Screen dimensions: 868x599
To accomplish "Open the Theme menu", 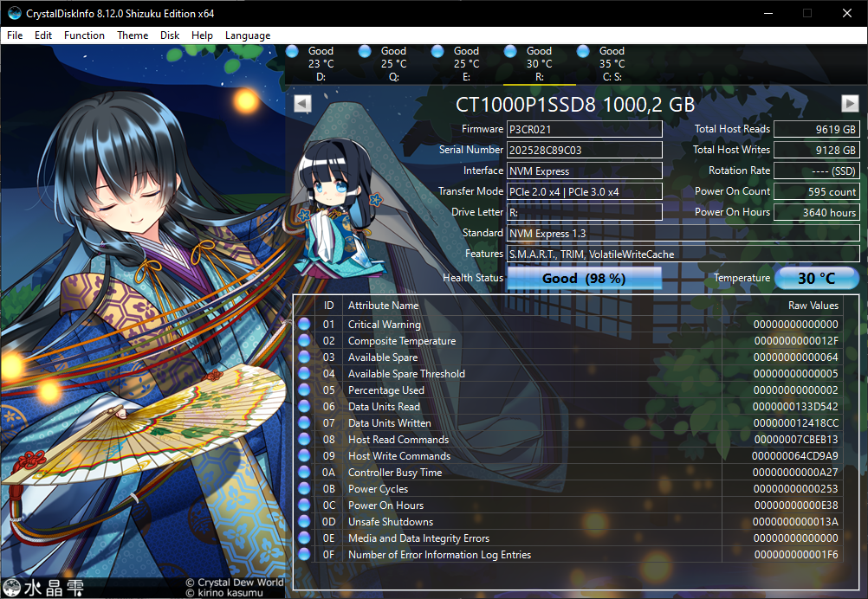I will tap(133, 35).
